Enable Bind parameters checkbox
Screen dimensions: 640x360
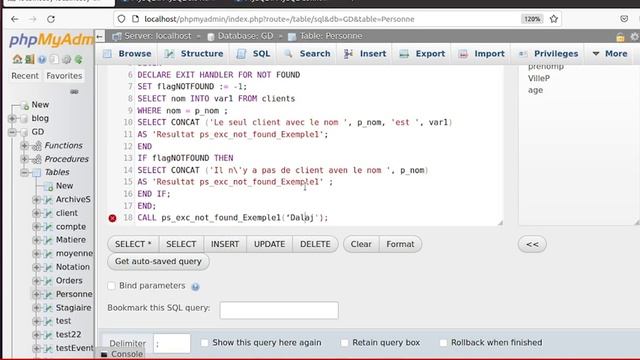[111, 286]
